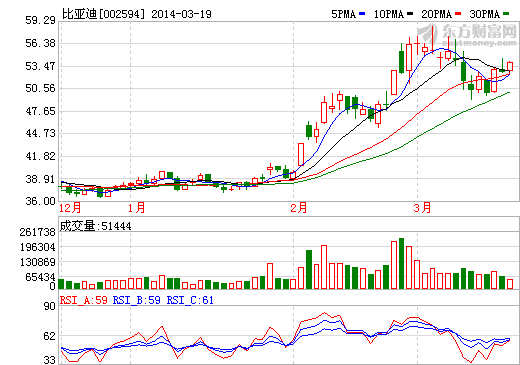Click the date 2014-03-19 in the title
520x365 pixels.
[181, 14]
